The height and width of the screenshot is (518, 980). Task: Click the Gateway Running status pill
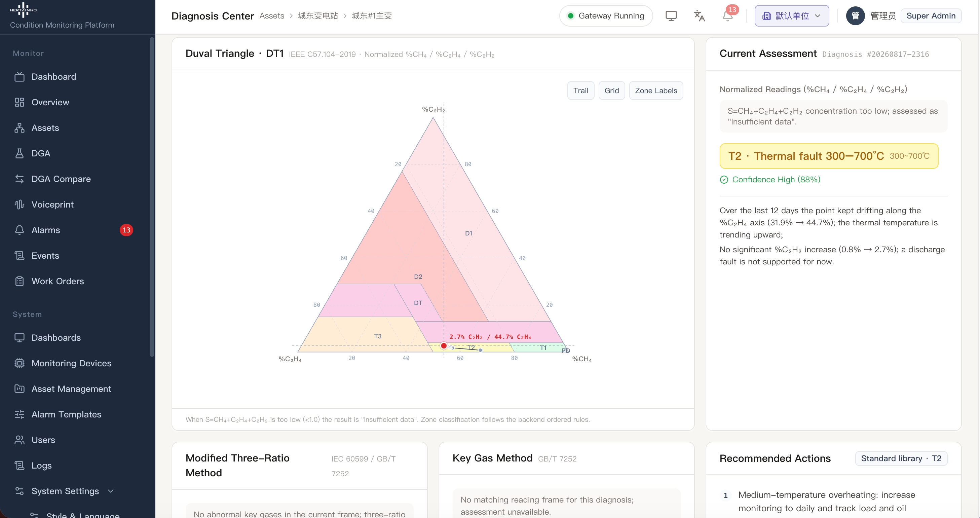pyautogui.click(x=606, y=15)
